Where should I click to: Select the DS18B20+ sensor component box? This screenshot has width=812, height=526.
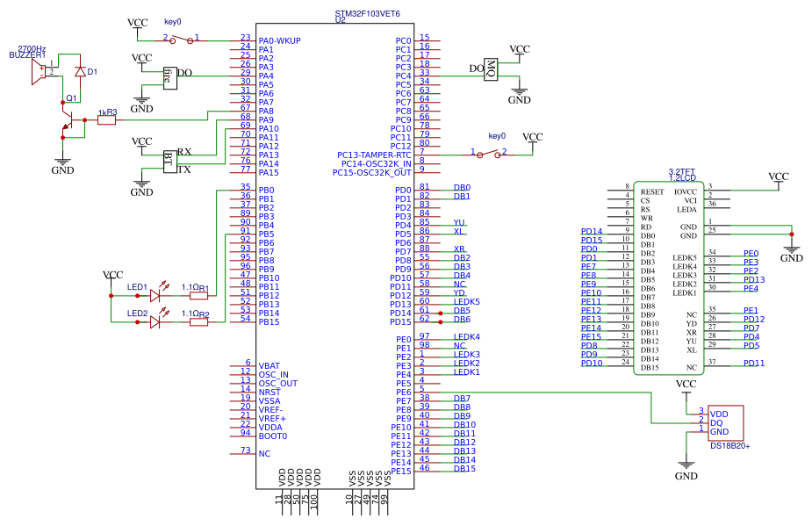[x=725, y=423]
